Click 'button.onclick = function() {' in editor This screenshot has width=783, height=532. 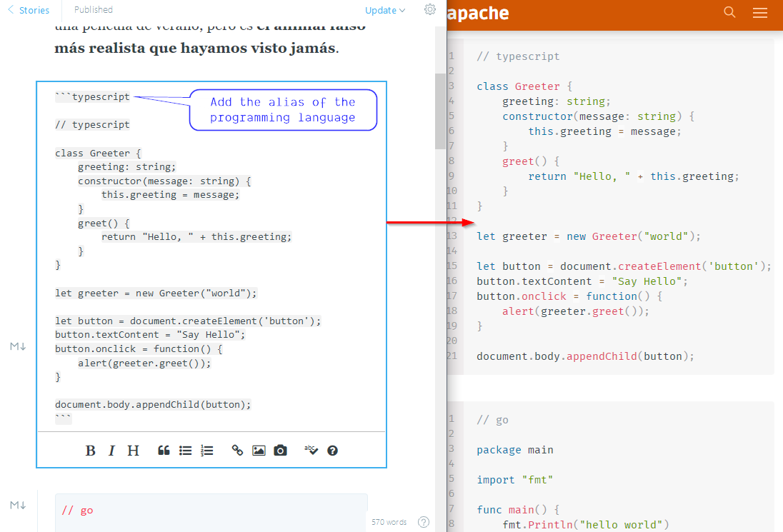click(139, 349)
